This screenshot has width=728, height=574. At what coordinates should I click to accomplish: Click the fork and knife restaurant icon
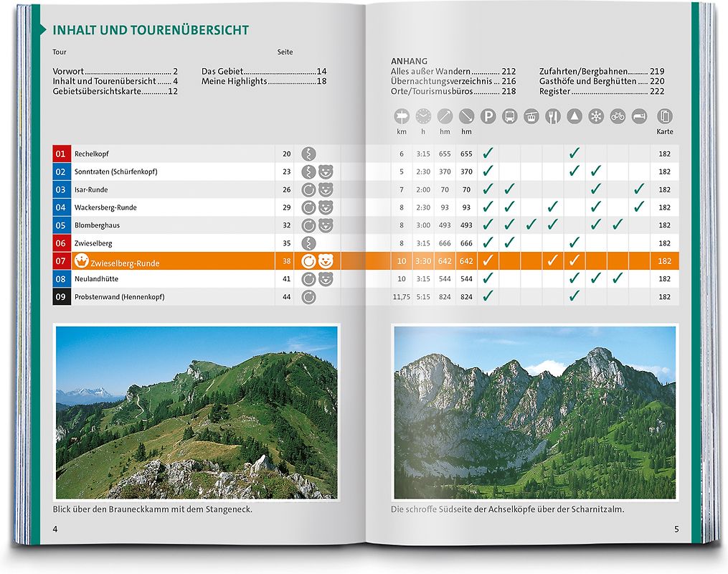pos(553,116)
